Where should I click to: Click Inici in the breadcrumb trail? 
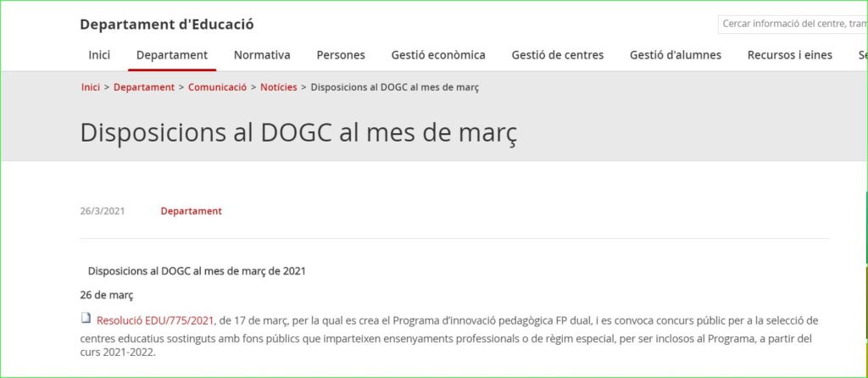(x=91, y=87)
